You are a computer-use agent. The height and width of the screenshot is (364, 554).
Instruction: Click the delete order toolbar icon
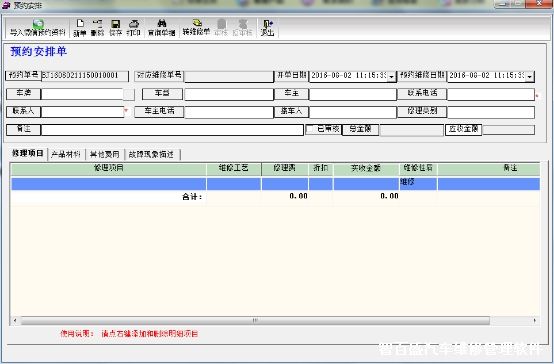click(97, 24)
